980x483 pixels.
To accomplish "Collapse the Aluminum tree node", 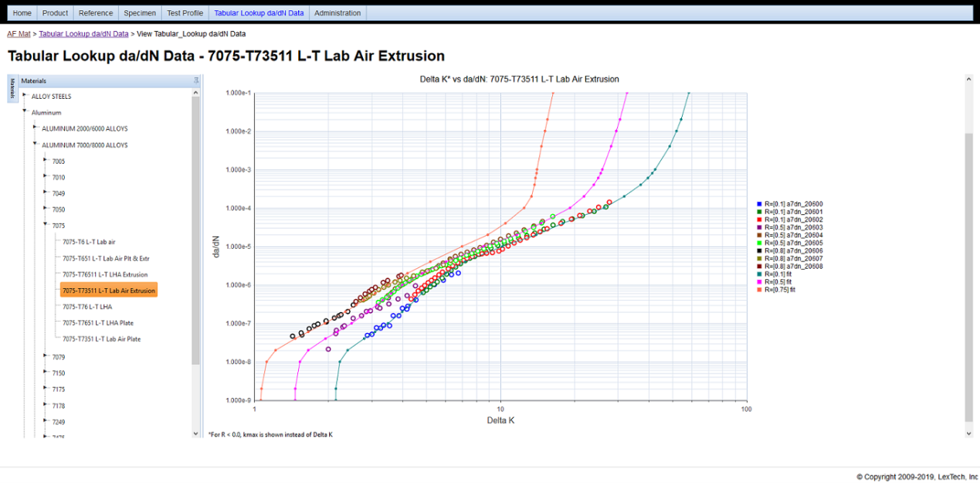I will click(x=25, y=112).
